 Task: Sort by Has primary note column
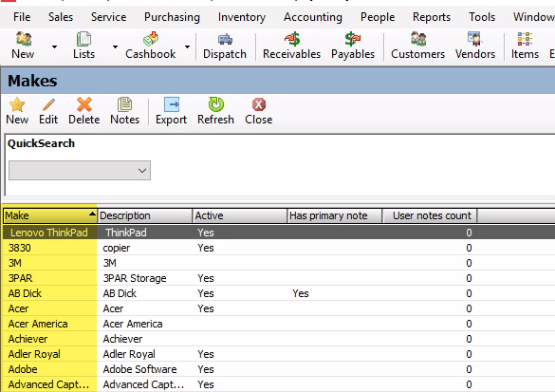pos(335,215)
